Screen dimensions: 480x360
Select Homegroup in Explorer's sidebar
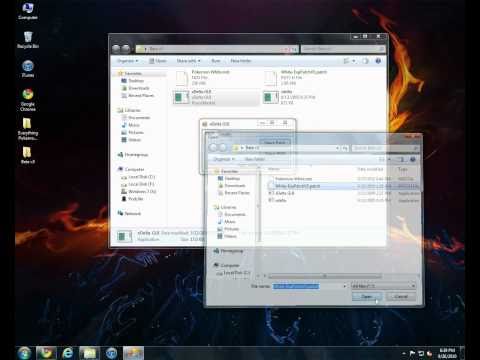pyautogui.click(x=133, y=155)
